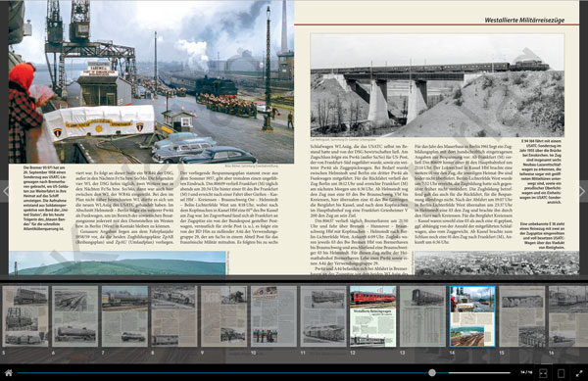Open page 10 thumbnail
The image size is (588, 381).
[x=273, y=316]
